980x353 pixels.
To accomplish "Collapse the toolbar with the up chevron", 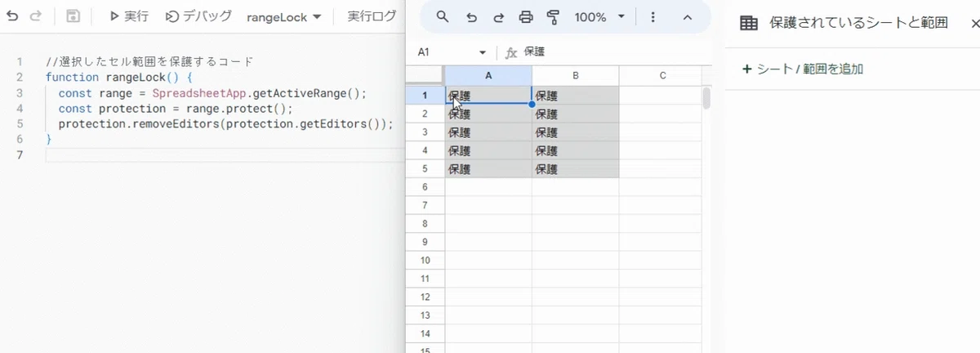I will click(x=687, y=17).
